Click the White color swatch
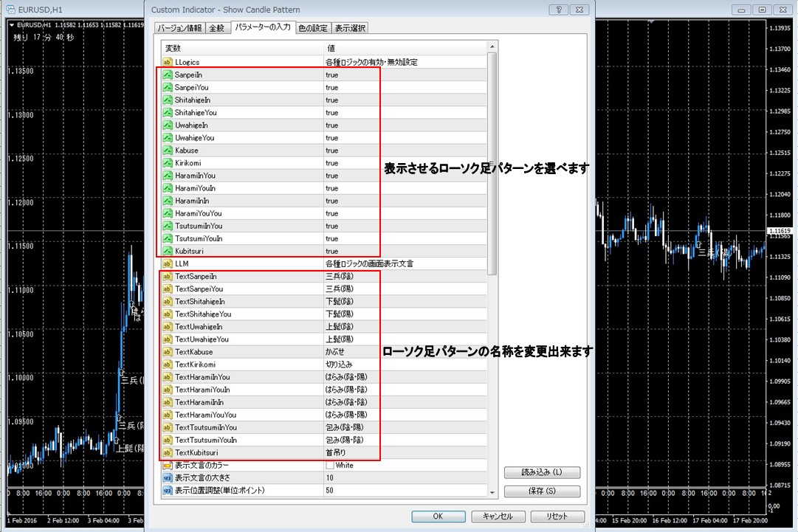 tap(330, 466)
